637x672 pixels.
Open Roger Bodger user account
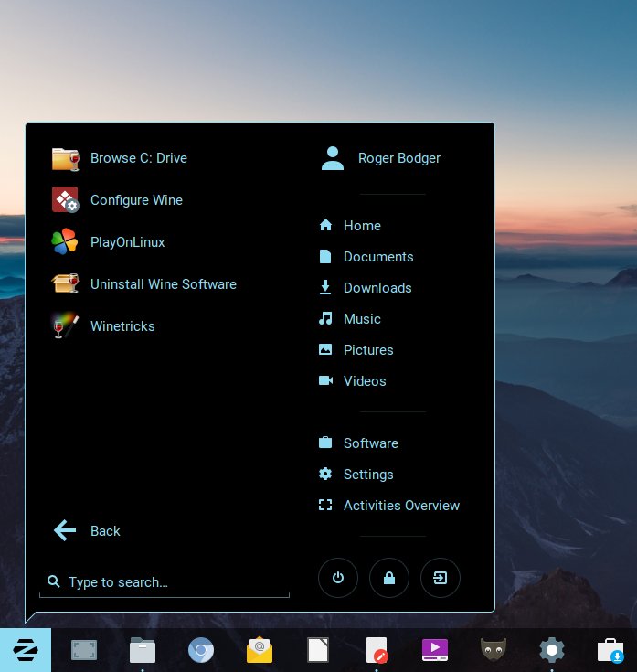398,158
